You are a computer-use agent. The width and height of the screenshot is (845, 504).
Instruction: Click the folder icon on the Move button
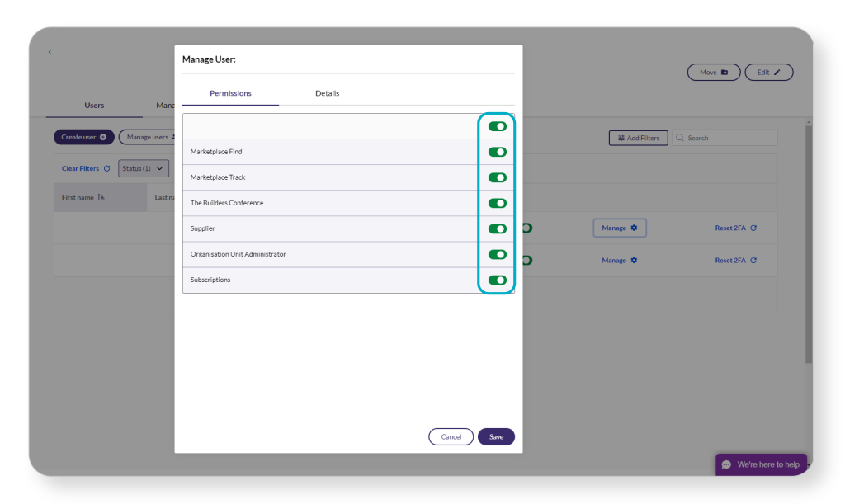point(724,72)
